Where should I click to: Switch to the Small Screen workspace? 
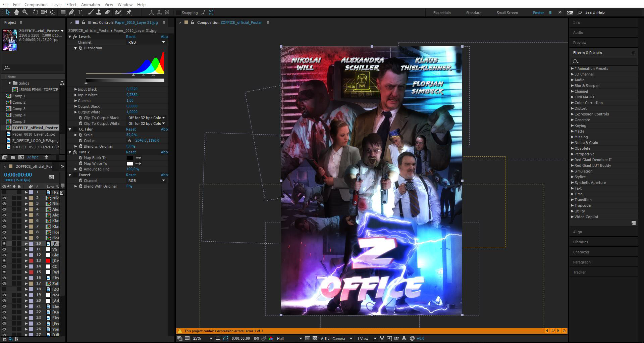click(507, 13)
